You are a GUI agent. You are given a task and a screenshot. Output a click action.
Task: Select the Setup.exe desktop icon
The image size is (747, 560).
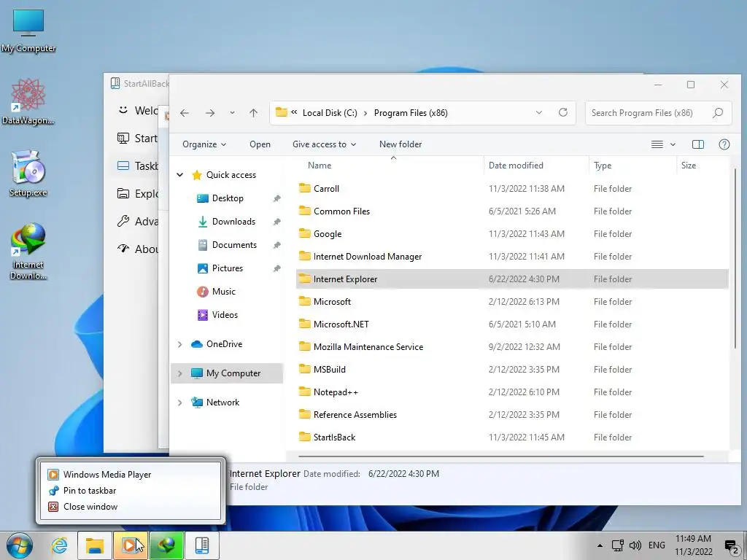click(28, 174)
